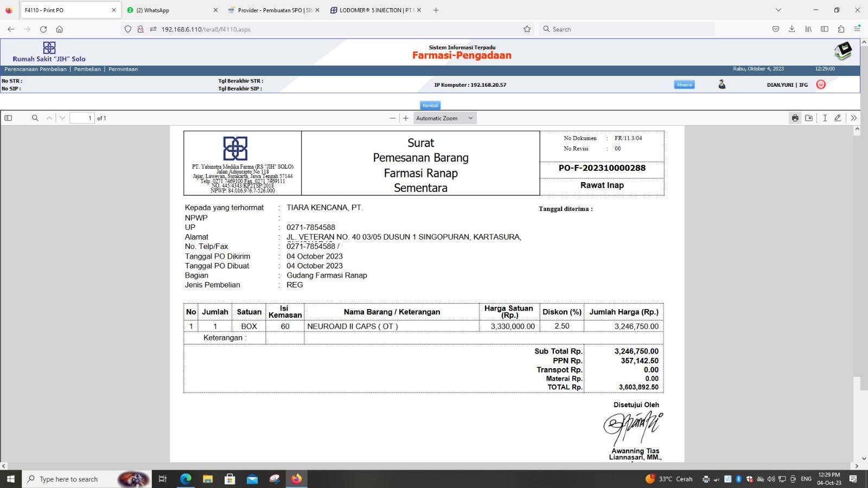Click the Absensi button
The width and height of the screenshot is (868, 488).
point(684,85)
